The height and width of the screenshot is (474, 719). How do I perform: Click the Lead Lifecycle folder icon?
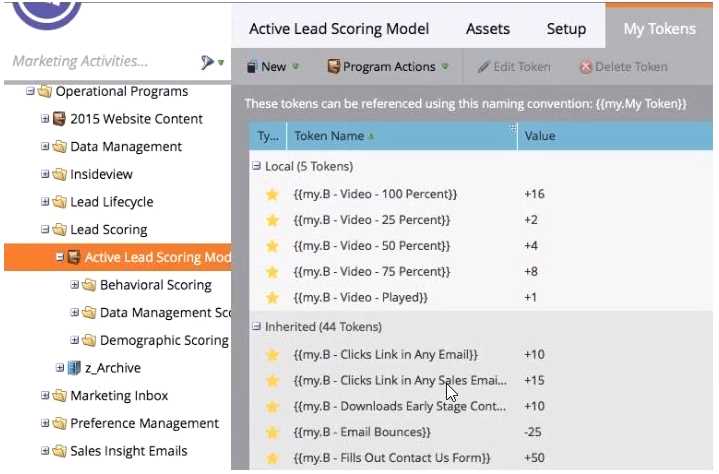tap(59, 202)
